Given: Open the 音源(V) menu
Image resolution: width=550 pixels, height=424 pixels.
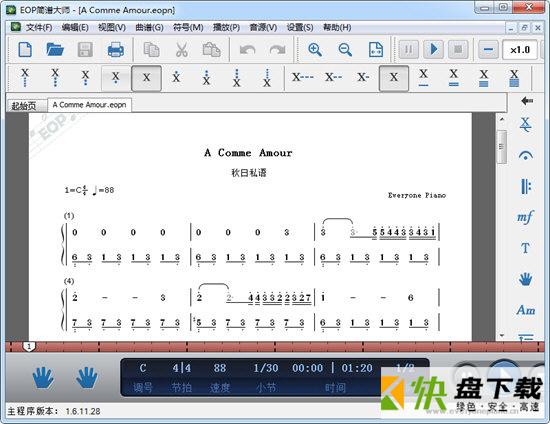Looking at the screenshot, I should [263, 27].
